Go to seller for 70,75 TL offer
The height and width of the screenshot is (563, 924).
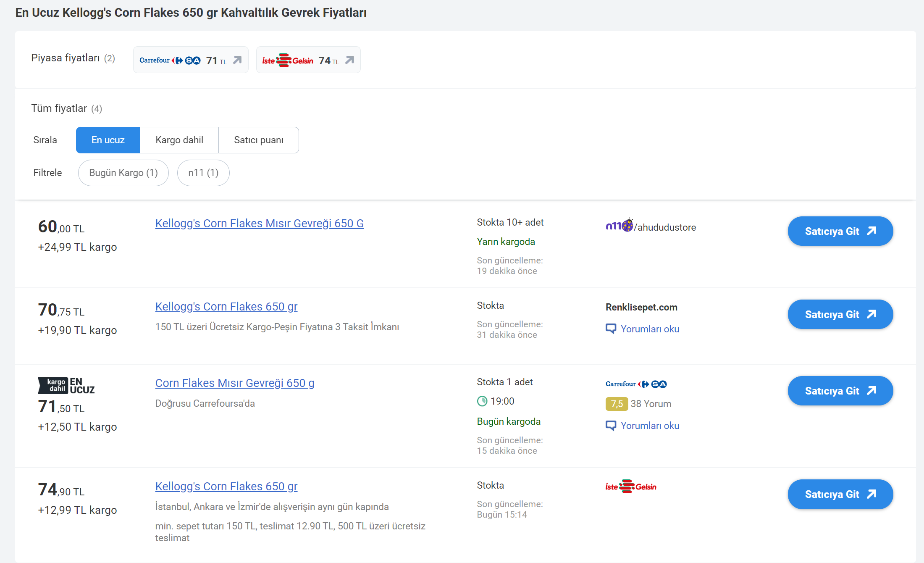(840, 314)
